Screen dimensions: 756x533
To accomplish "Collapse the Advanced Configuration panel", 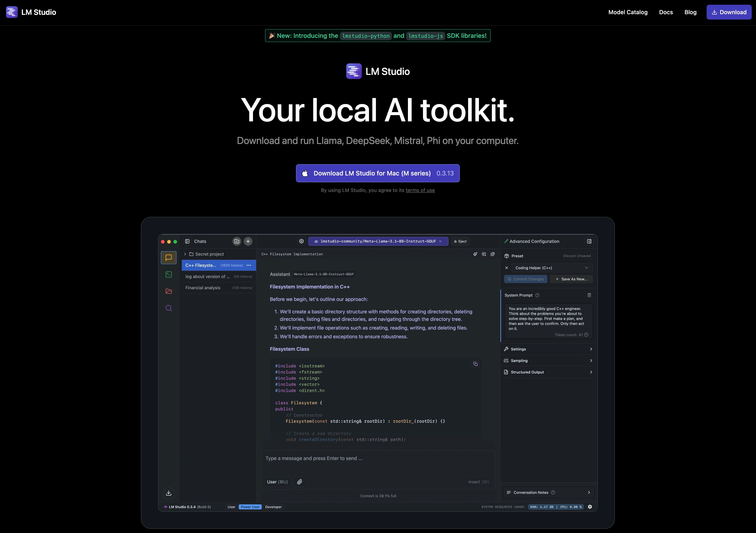I will (x=589, y=241).
